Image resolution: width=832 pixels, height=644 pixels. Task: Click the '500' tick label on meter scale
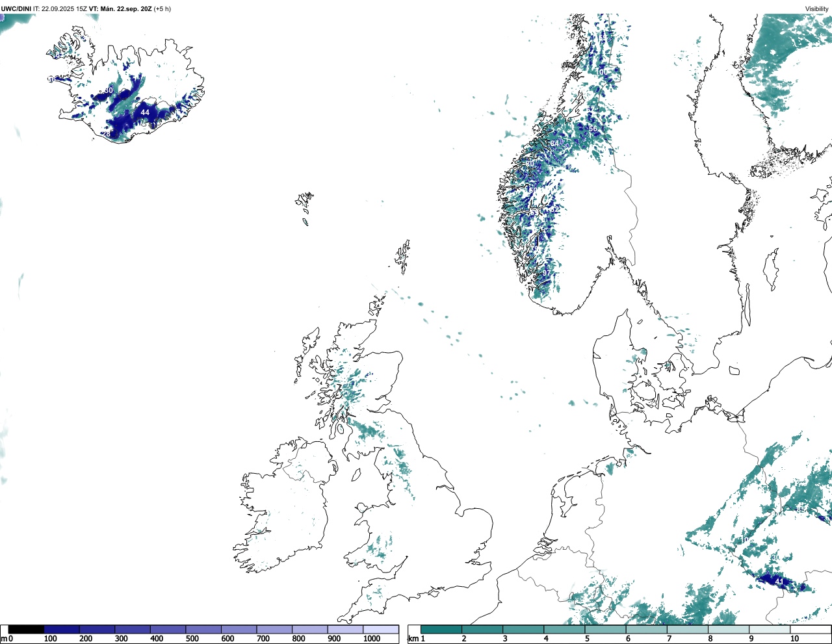[192, 639]
